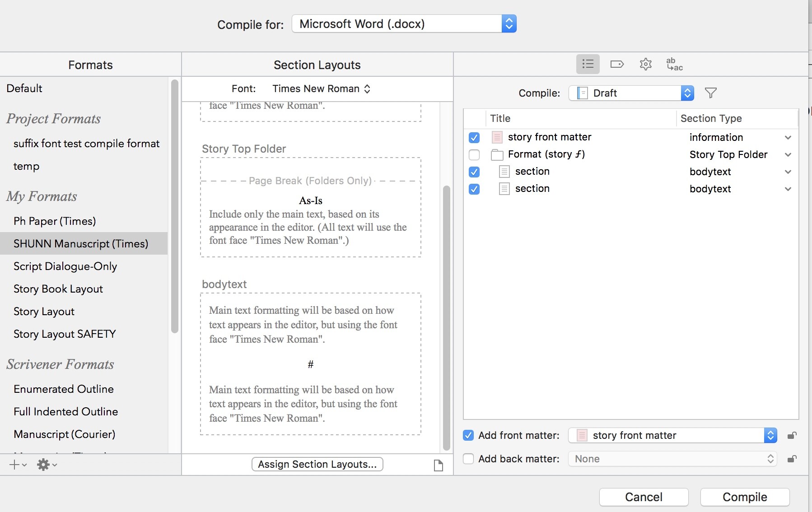The height and width of the screenshot is (512, 812).
Task: Uncheck the story front matter checkbox
Action: 474,137
